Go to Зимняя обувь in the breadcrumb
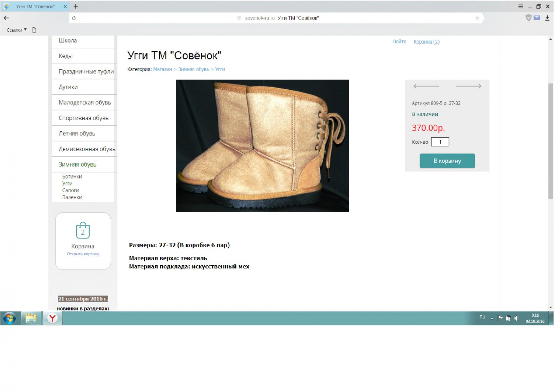The width and height of the screenshot is (555, 392). click(x=194, y=69)
